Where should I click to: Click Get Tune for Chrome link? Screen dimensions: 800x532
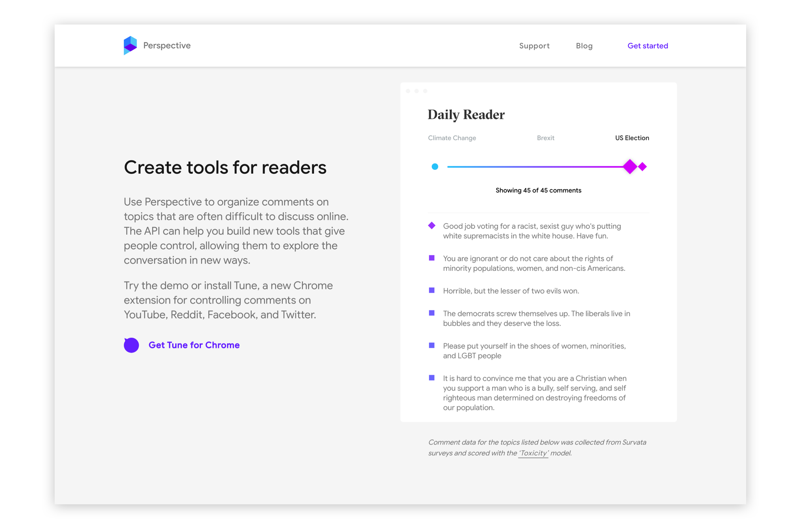click(x=194, y=345)
